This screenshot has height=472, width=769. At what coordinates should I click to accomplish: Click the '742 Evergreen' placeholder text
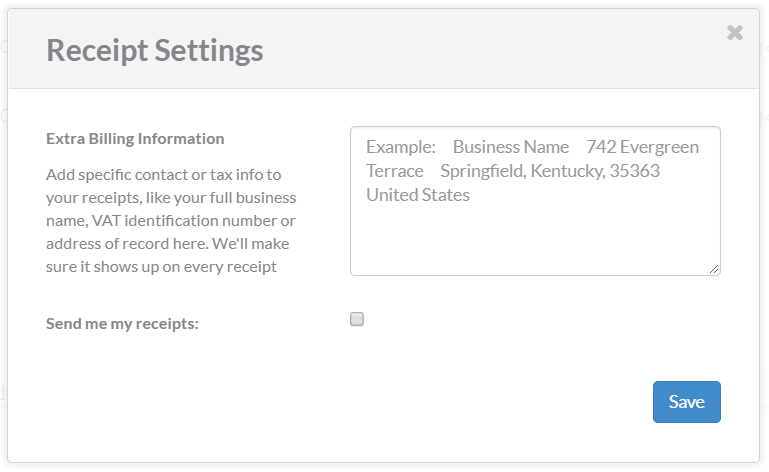click(x=643, y=147)
